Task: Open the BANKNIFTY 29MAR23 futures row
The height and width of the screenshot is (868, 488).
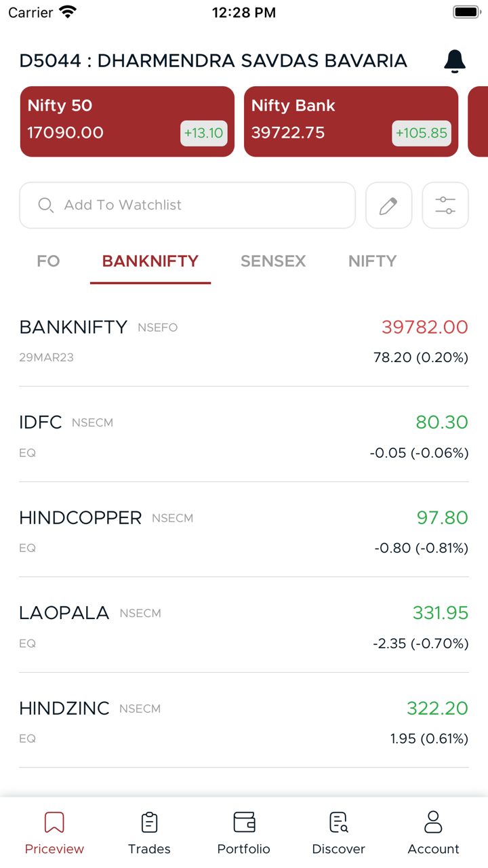Action: (243, 340)
